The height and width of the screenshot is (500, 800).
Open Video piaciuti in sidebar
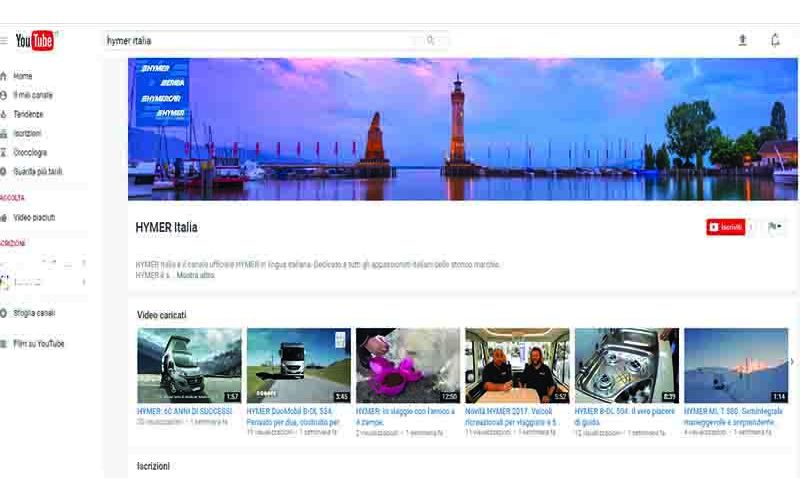pyautogui.click(x=34, y=217)
